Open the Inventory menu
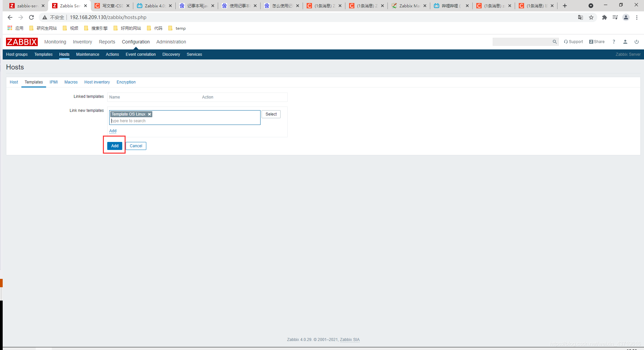 tap(83, 42)
